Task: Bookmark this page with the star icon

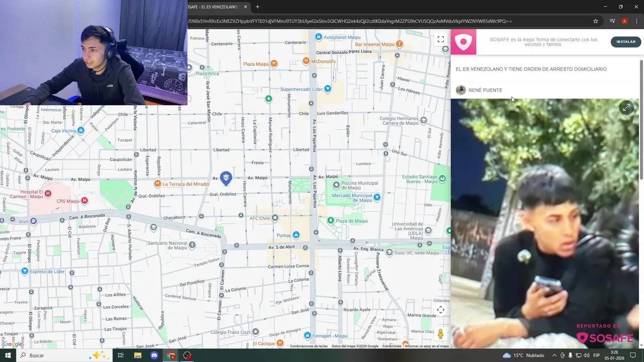Action: tap(596, 21)
